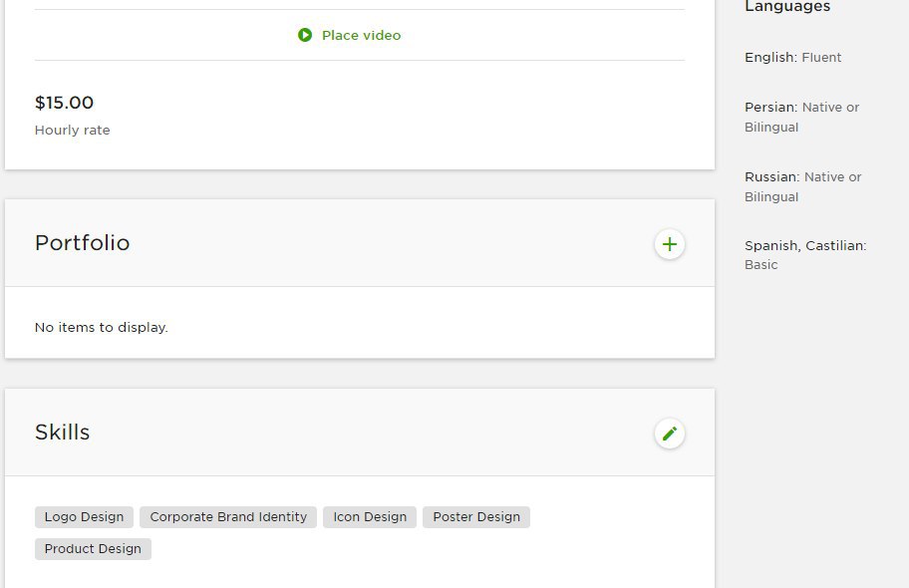
Task: Select the Hourly rate label
Action: pos(72,131)
